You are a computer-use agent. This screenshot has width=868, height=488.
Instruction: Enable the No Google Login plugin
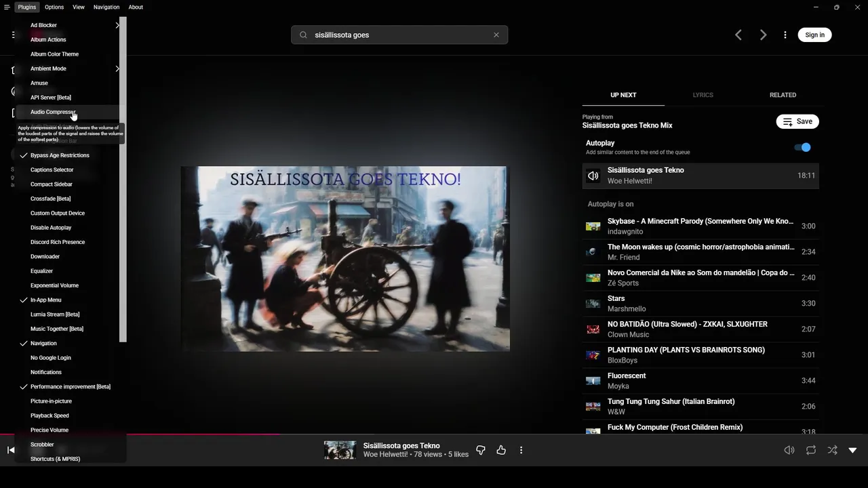[51, 358]
